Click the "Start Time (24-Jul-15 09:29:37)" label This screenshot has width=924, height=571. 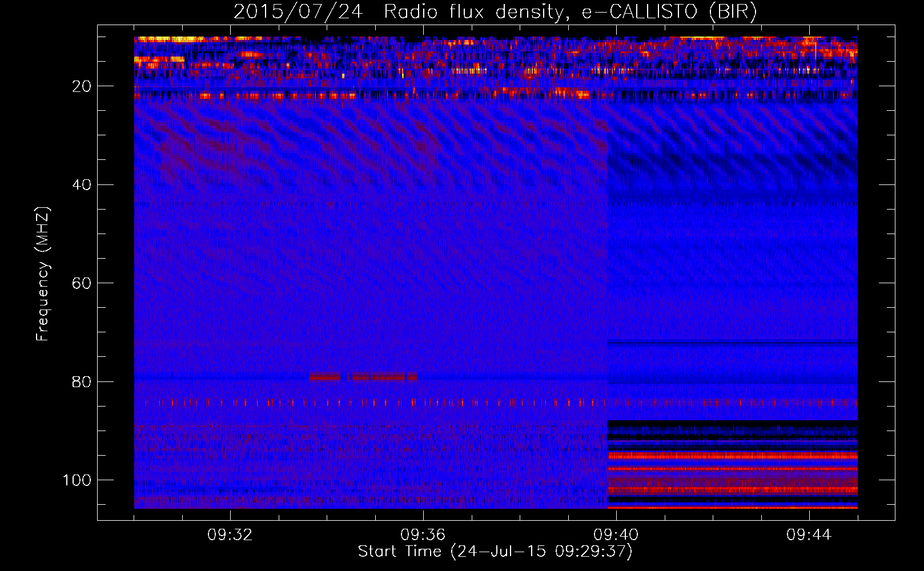tap(495, 552)
